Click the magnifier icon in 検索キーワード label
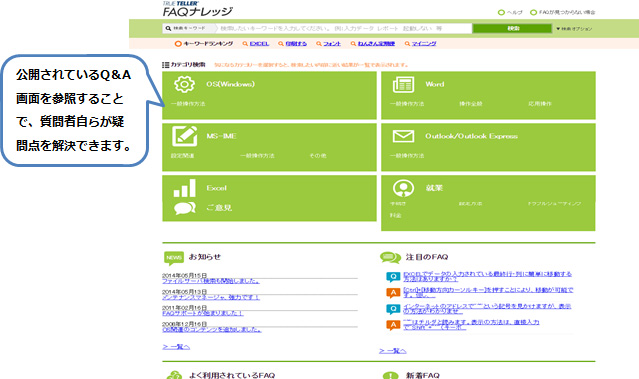The image size is (639, 379). click(x=168, y=29)
